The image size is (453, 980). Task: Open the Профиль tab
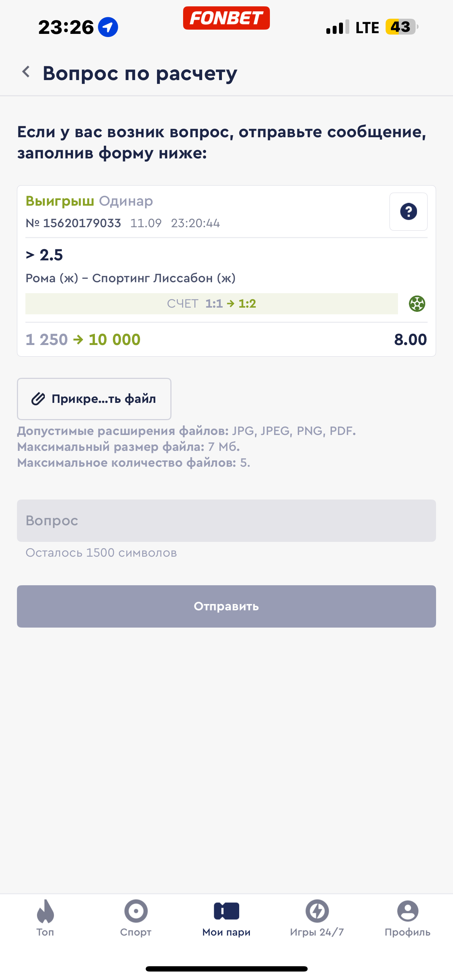(x=407, y=918)
